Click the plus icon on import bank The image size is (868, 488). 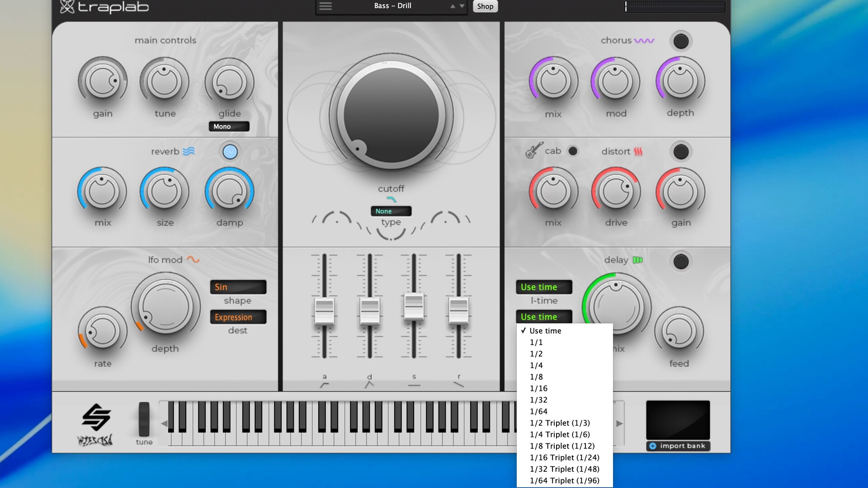(653, 446)
